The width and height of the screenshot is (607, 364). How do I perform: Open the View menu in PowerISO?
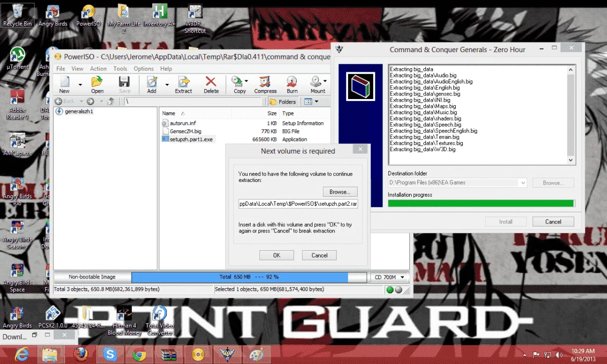tap(77, 69)
